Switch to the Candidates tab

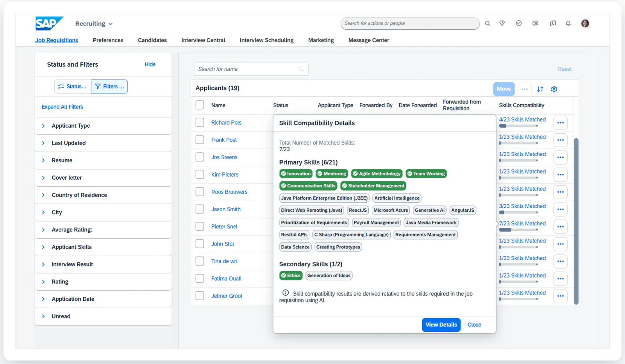tap(152, 40)
